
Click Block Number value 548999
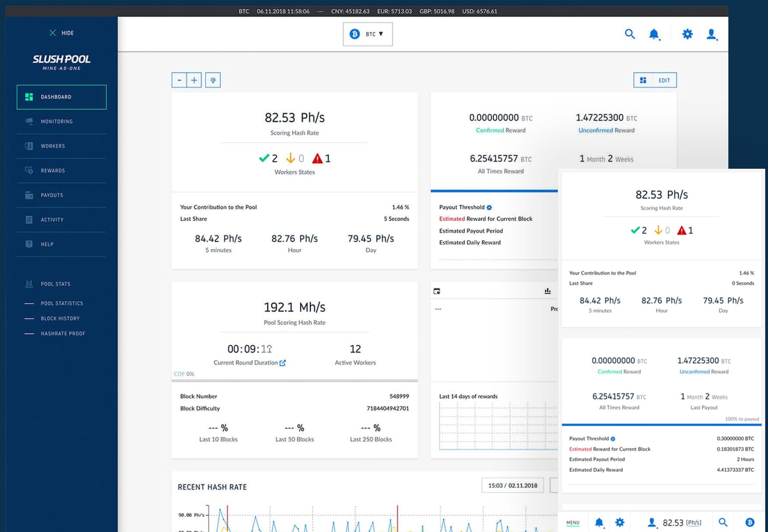(399, 396)
